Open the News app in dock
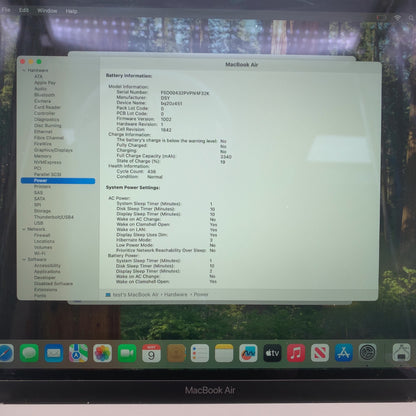 tap(320, 353)
